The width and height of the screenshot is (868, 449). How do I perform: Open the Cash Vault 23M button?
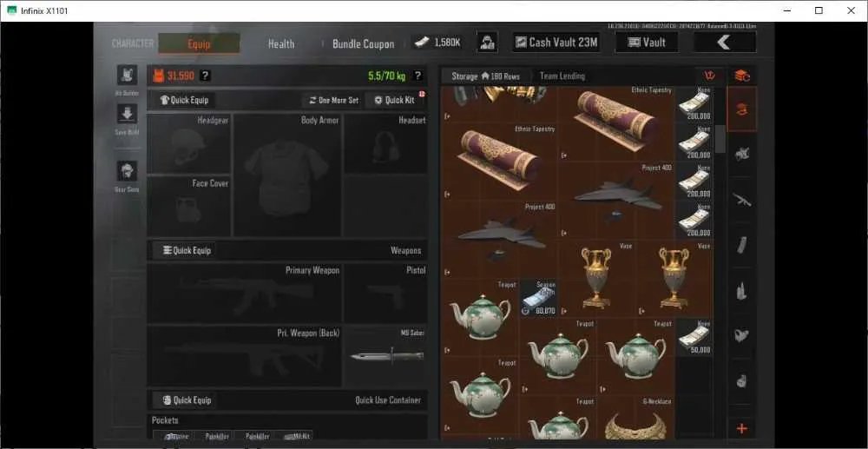pyautogui.click(x=556, y=42)
